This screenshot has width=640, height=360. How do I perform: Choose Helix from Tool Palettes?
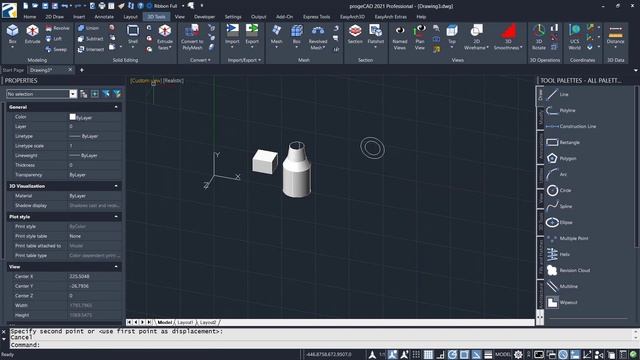click(558, 254)
